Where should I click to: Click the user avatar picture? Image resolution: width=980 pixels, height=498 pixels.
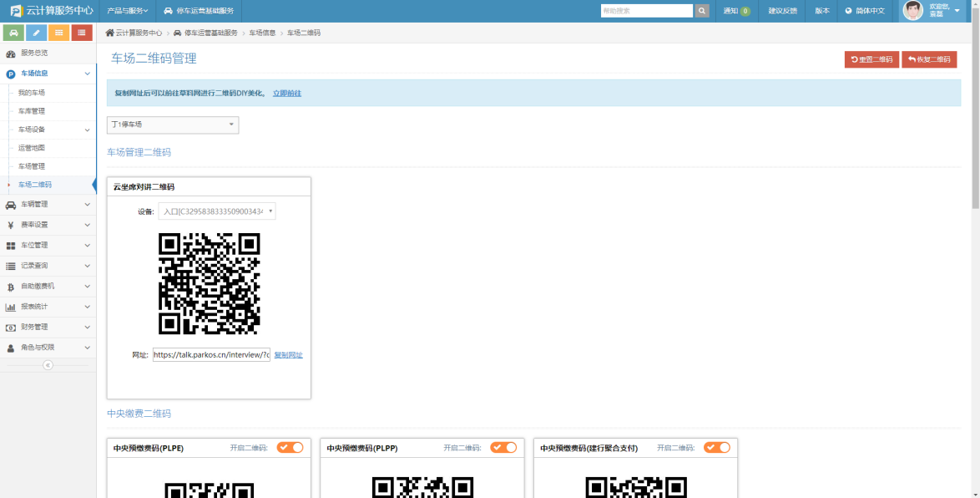click(x=913, y=11)
